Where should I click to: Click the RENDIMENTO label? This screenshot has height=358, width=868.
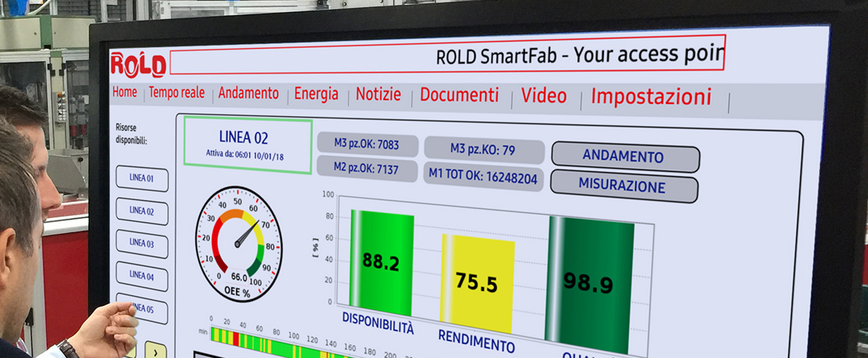coord(476,341)
